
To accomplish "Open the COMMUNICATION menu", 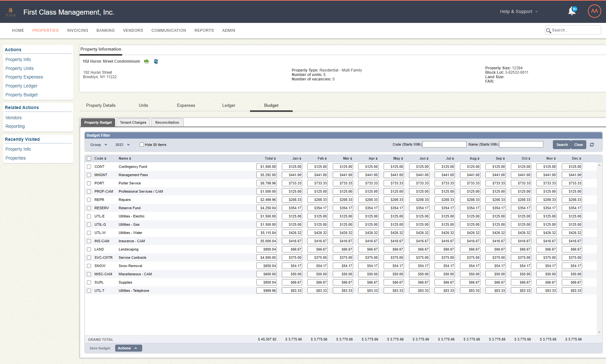I will [169, 31].
